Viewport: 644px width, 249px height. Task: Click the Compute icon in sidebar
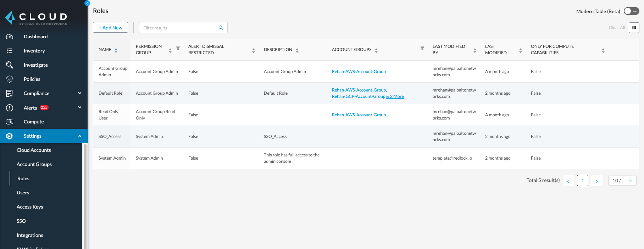pos(10,122)
